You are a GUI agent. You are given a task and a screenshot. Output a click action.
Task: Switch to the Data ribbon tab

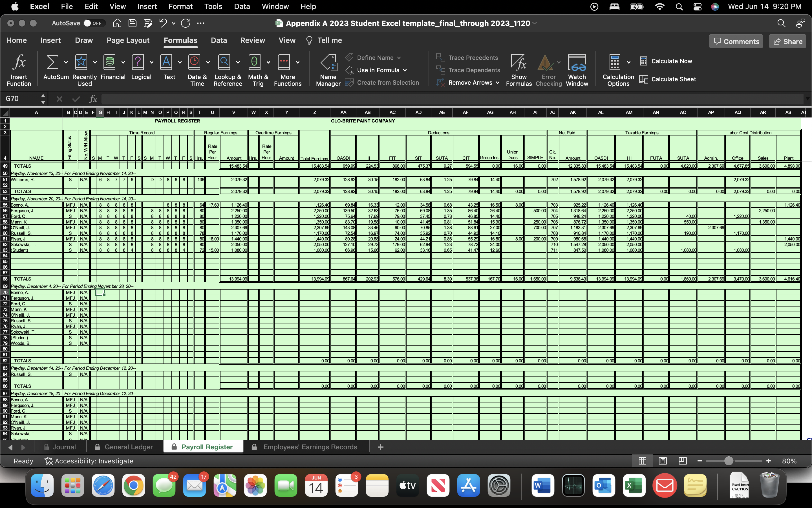pyautogui.click(x=219, y=40)
